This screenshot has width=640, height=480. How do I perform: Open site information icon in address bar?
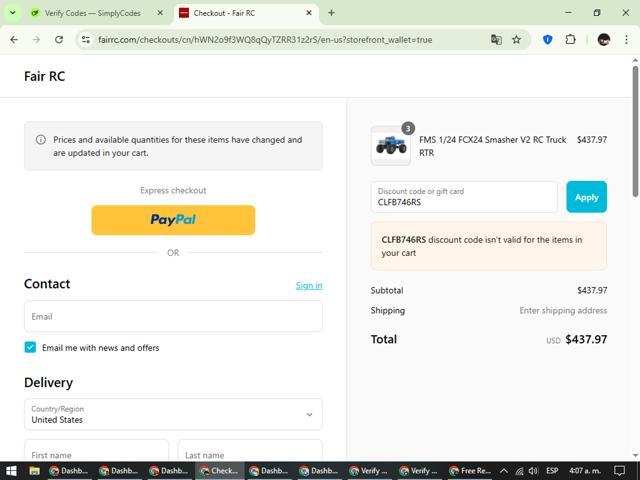click(86, 40)
